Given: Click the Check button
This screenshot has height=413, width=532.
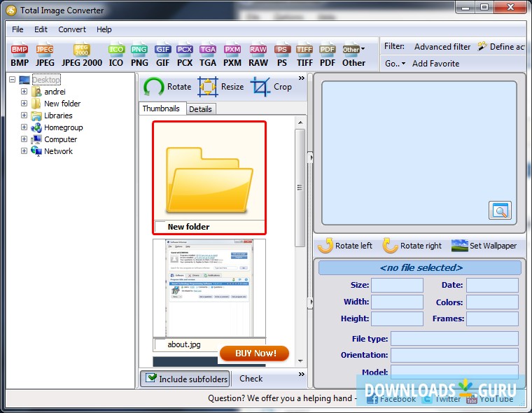Looking at the screenshot, I should point(251,379).
